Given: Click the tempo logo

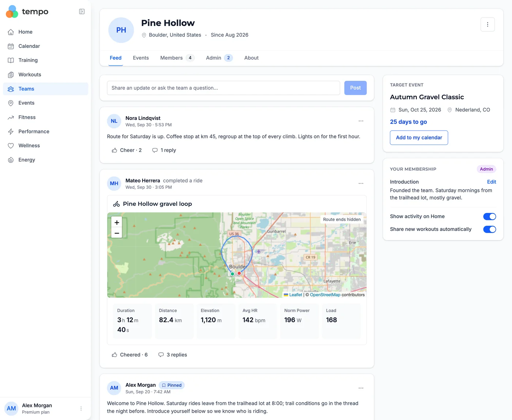Looking at the screenshot, I should tap(27, 12).
